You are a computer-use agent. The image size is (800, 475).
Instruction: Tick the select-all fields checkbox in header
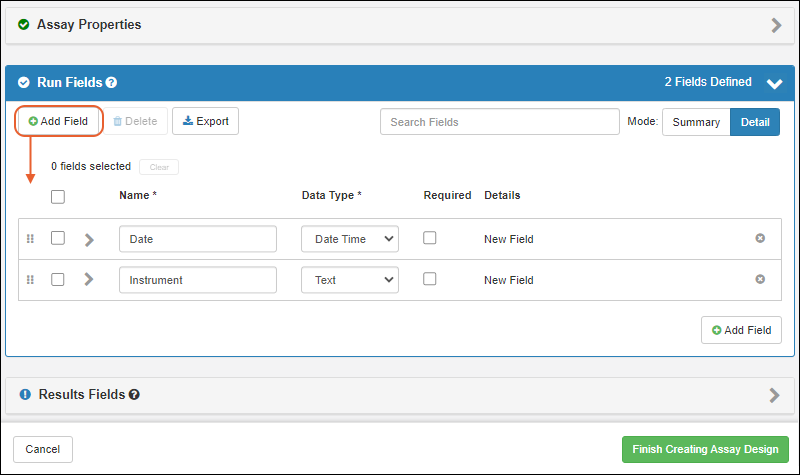(x=58, y=197)
